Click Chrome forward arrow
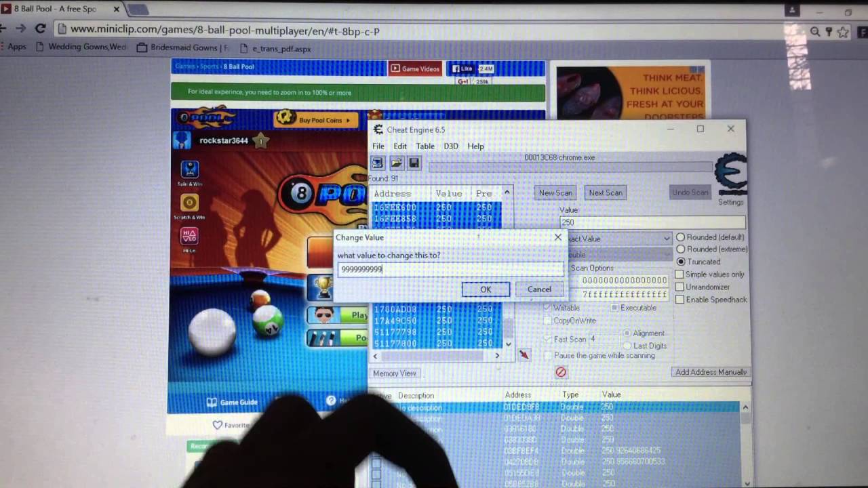 click(20, 28)
